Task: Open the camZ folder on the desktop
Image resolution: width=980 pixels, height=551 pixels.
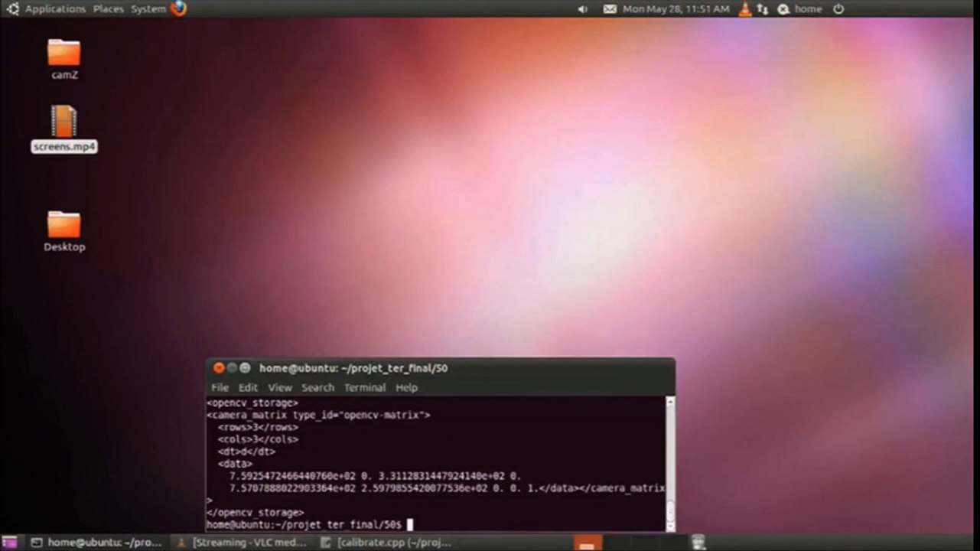Action: click(63, 53)
